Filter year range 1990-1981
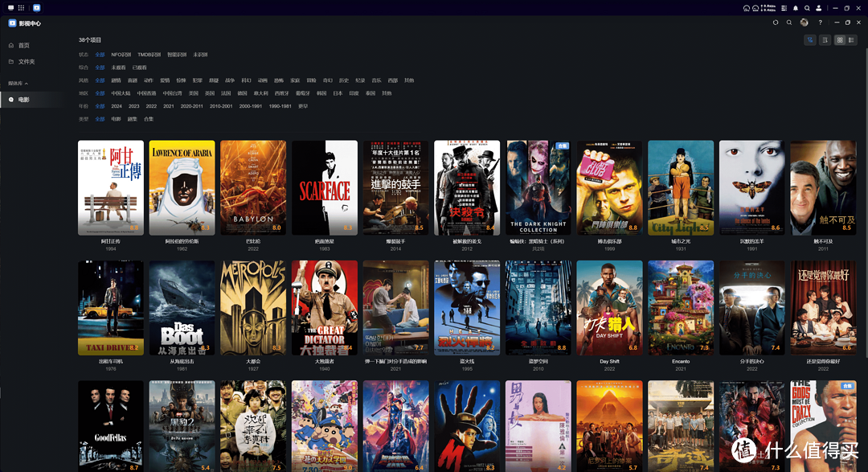 [x=280, y=106]
